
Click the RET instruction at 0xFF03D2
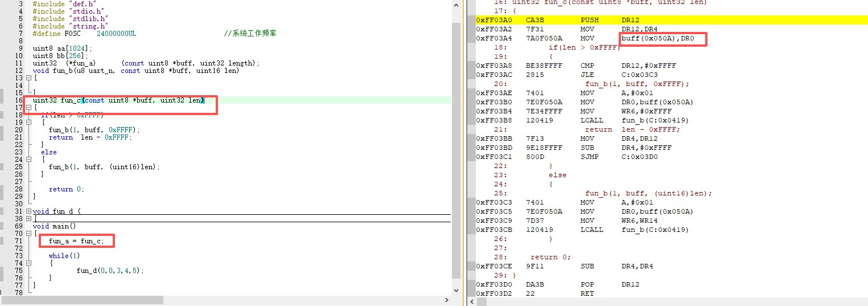587,293
